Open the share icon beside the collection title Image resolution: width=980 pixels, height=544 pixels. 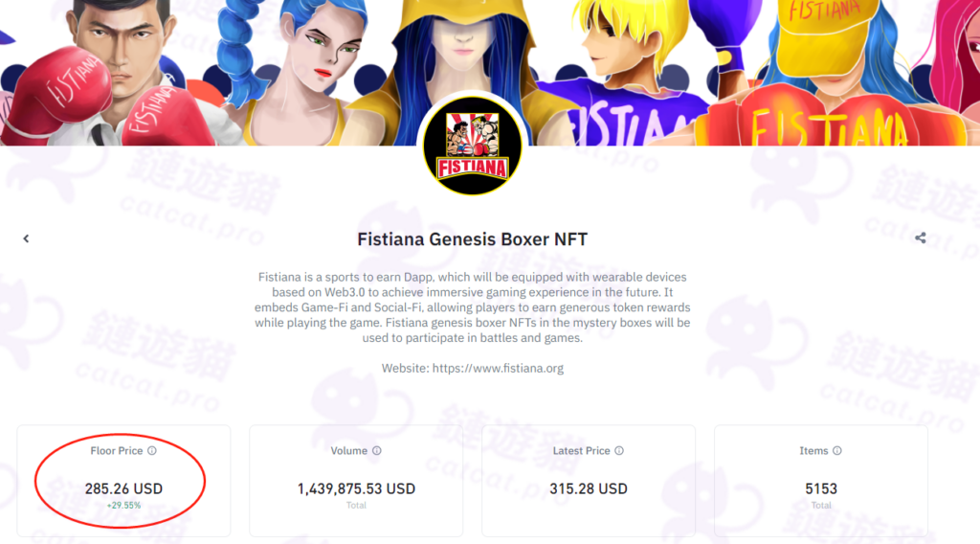click(921, 238)
